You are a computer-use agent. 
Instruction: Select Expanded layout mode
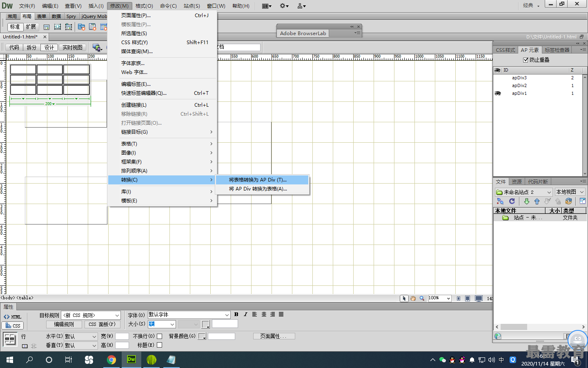[31, 27]
